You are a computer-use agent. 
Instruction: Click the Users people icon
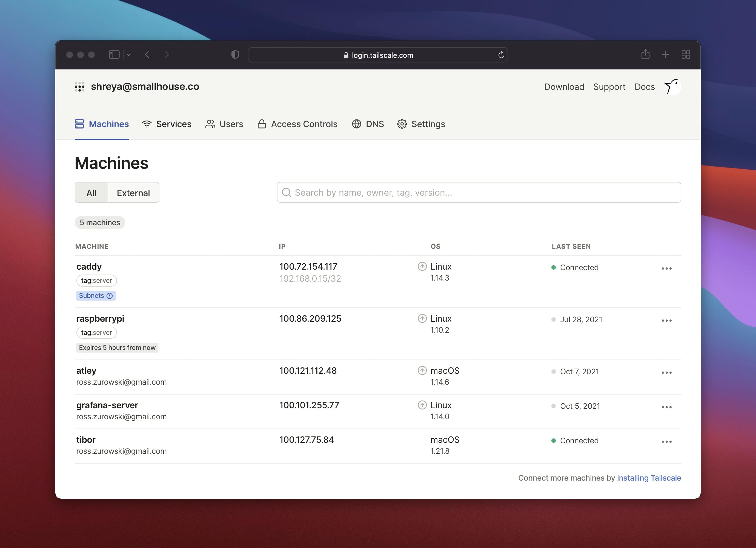(210, 124)
